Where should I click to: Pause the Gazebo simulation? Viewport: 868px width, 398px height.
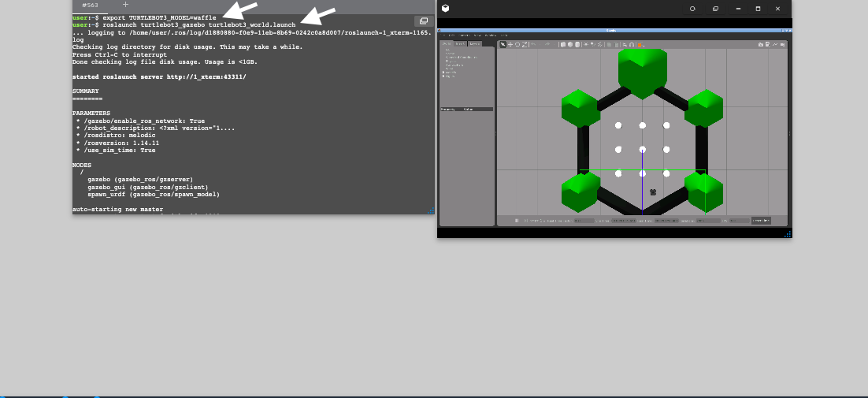[x=517, y=221]
